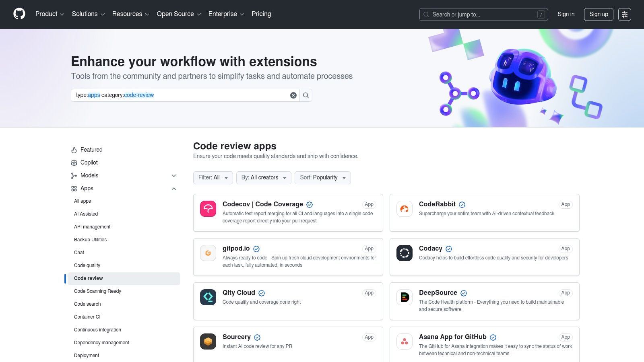Open the By: All creators dropdown
This screenshot has height=362, width=644.
pos(264,178)
